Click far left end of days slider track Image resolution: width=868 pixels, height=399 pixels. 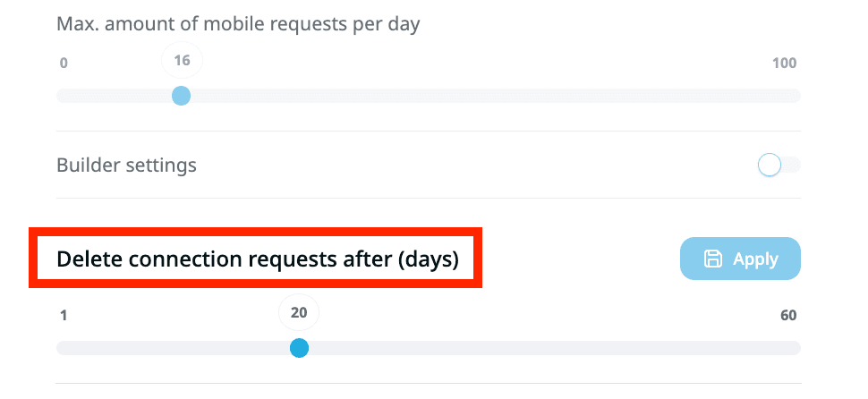(62, 348)
